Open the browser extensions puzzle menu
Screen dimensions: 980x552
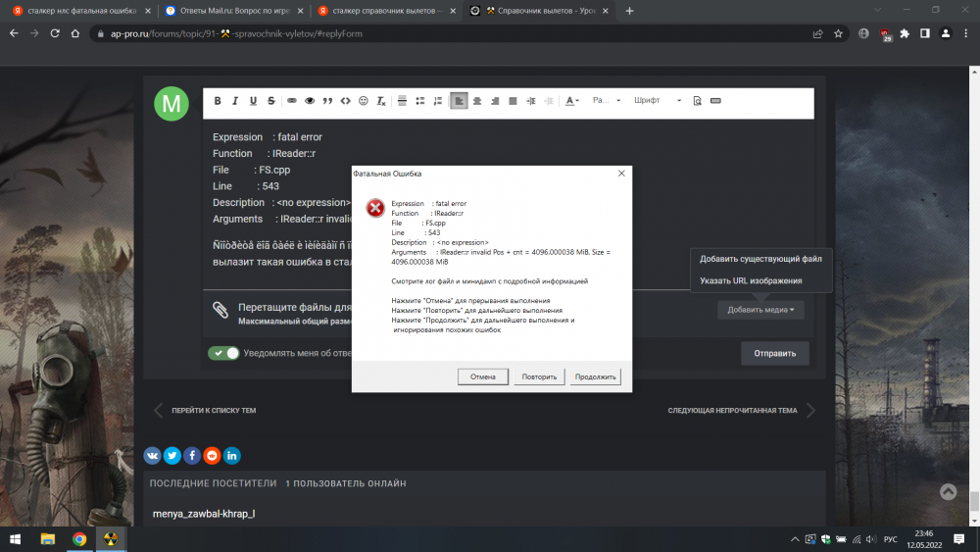pyautogui.click(x=905, y=33)
